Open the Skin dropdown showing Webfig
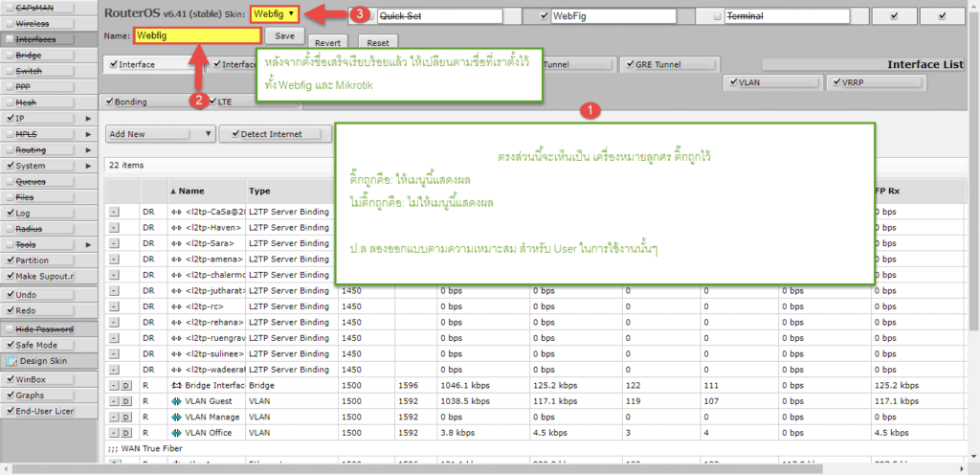Viewport: 980px width, 475px height. pos(275,13)
